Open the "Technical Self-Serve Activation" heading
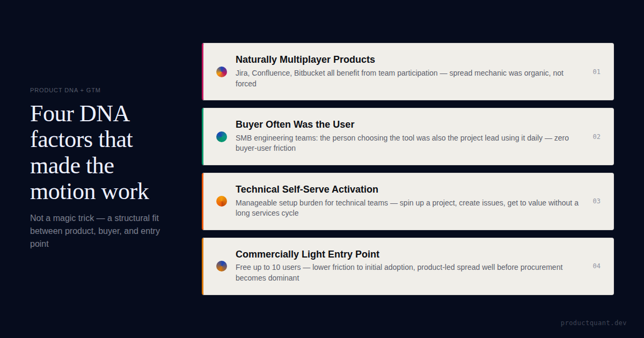 coord(306,189)
